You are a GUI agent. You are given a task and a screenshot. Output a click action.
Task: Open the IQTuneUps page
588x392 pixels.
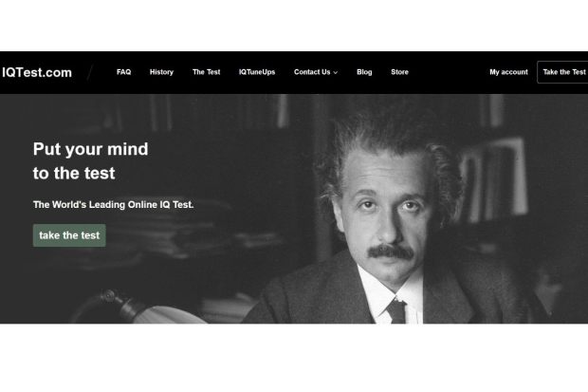pyautogui.click(x=256, y=72)
